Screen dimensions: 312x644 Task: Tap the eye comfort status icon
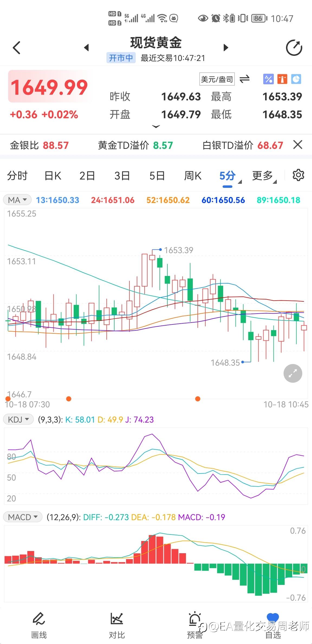coord(203,18)
